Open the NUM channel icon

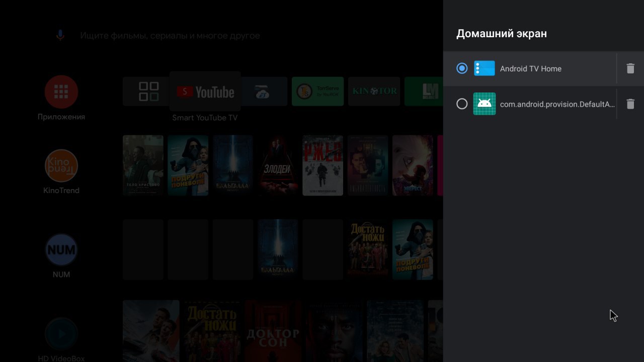pyautogui.click(x=61, y=249)
